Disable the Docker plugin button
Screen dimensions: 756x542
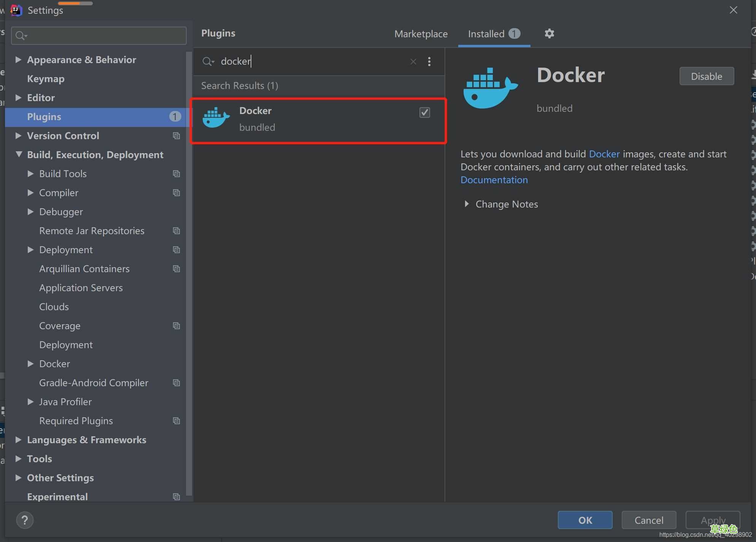coord(707,76)
